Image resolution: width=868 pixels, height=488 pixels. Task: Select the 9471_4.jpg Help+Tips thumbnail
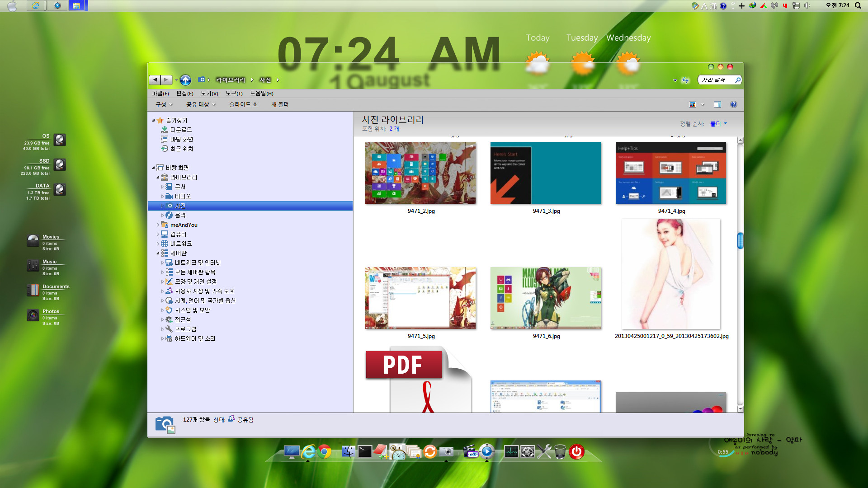point(671,173)
